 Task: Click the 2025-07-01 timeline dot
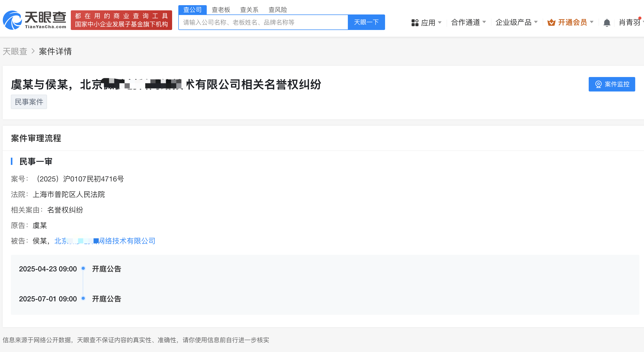83,298
